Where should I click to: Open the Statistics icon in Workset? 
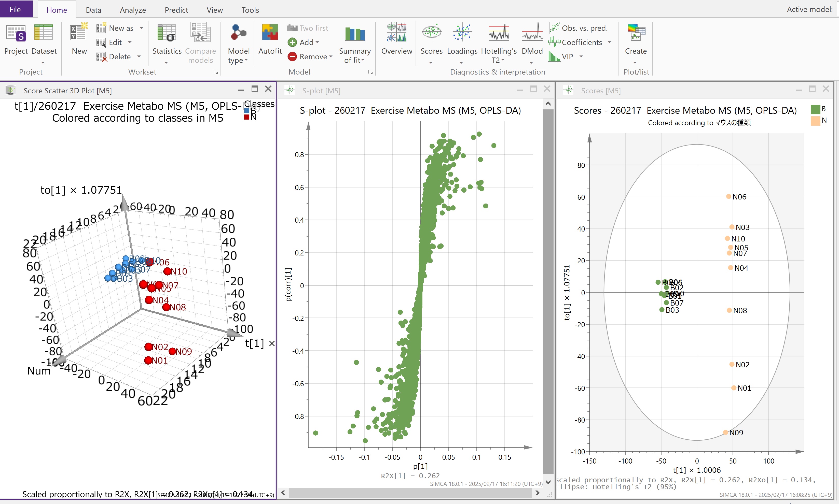167,33
